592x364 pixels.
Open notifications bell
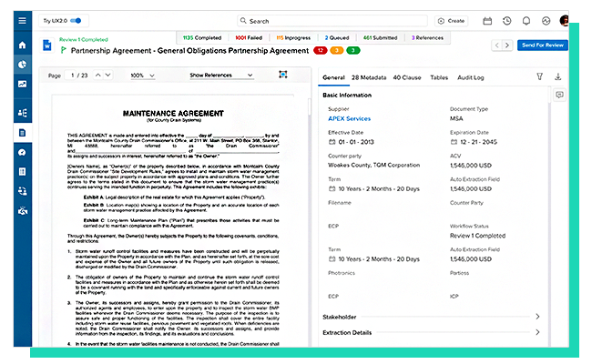click(x=526, y=20)
